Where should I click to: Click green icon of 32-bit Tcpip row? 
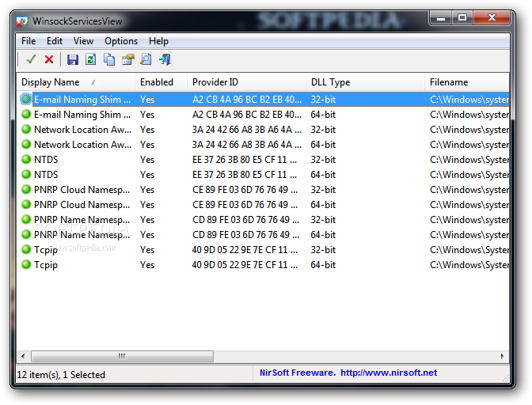click(x=26, y=250)
